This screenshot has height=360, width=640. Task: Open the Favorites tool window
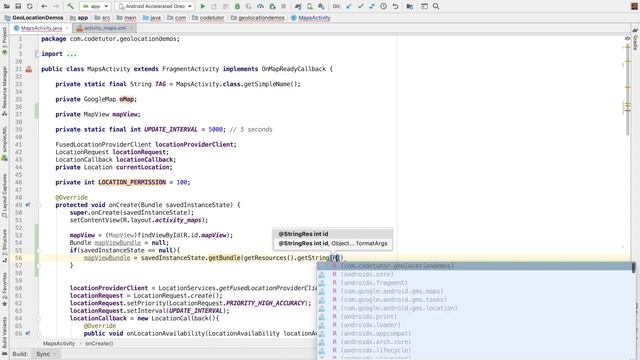tap(4, 289)
